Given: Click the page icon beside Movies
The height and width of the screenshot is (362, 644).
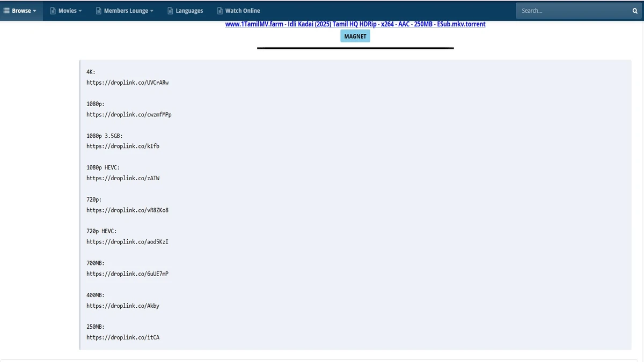Looking at the screenshot, I should point(53,11).
